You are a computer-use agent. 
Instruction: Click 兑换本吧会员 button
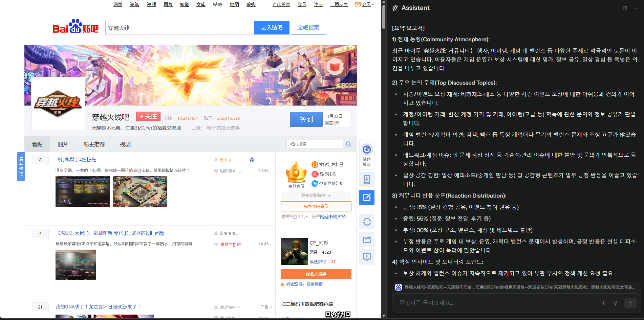click(x=316, y=206)
